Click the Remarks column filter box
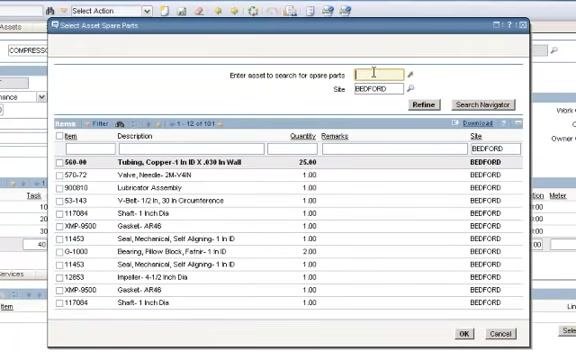 pyautogui.click(x=395, y=149)
